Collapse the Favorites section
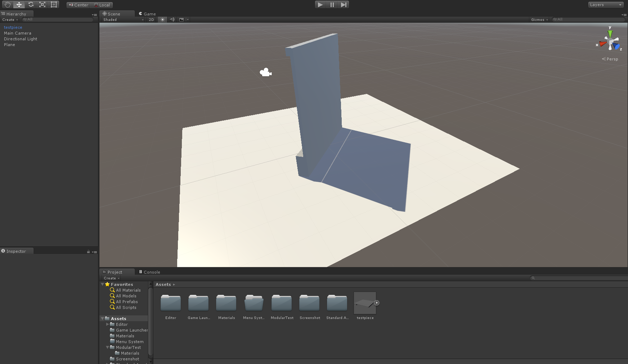The width and height of the screenshot is (628, 364). point(103,284)
